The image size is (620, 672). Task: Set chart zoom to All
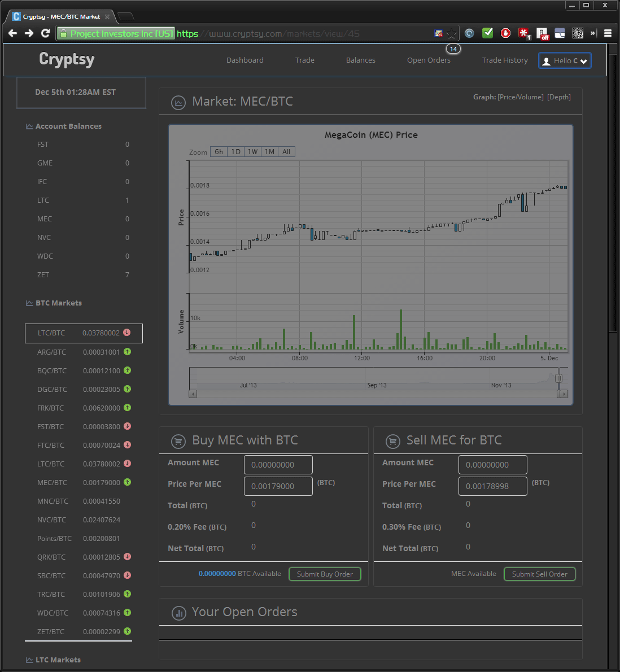pyautogui.click(x=286, y=152)
